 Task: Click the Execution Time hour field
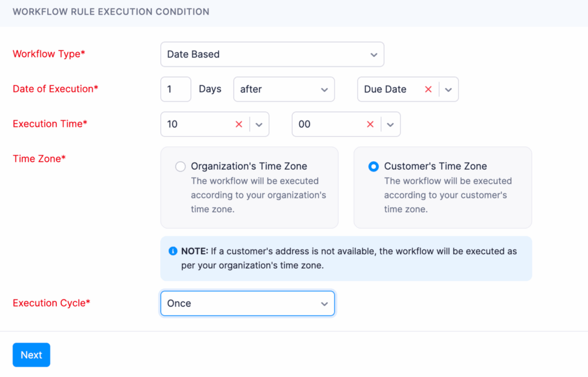coord(215,124)
